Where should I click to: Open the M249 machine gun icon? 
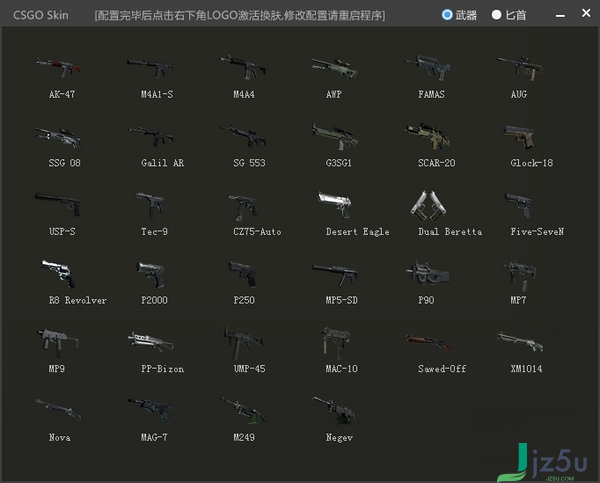pos(243,410)
